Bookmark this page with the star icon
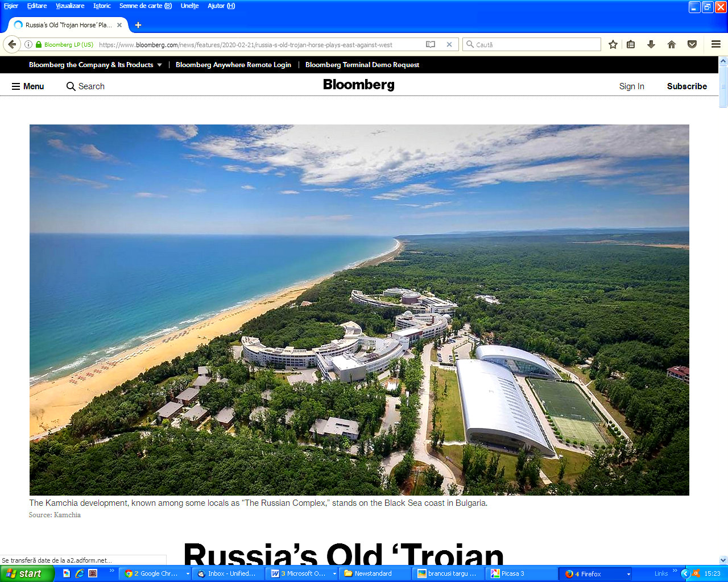Viewport: 728px width, 582px height. click(613, 44)
